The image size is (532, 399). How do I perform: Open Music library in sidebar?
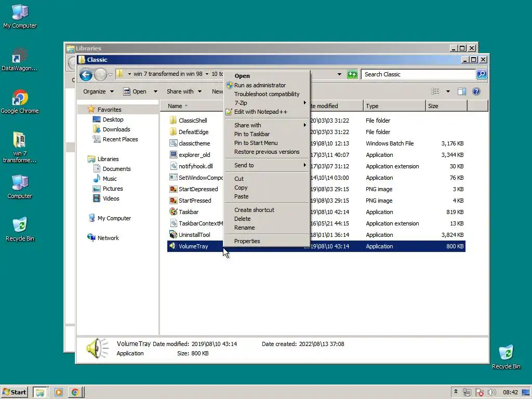110,179
